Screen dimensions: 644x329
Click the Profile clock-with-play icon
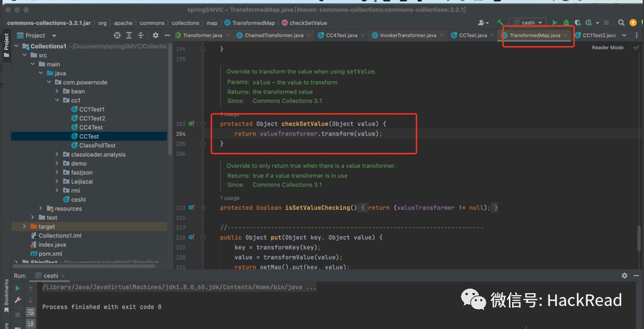tap(588, 23)
